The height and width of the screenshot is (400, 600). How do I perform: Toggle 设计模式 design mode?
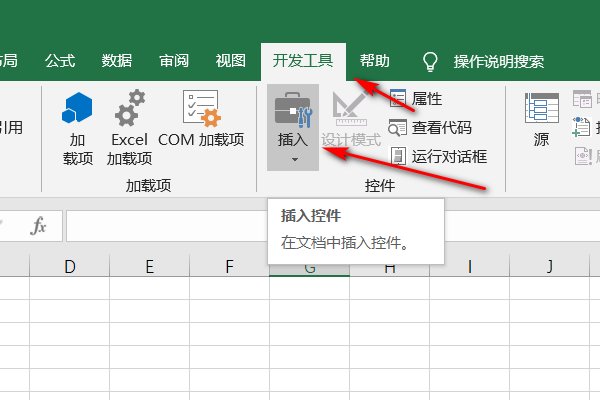click(x=351, y=119)
